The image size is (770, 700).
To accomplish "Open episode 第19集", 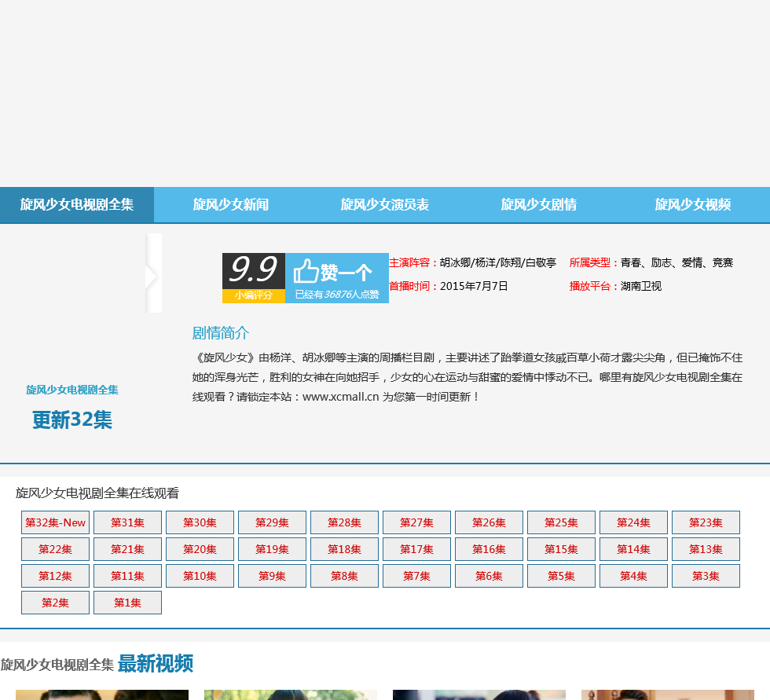I will coord(272,549).
